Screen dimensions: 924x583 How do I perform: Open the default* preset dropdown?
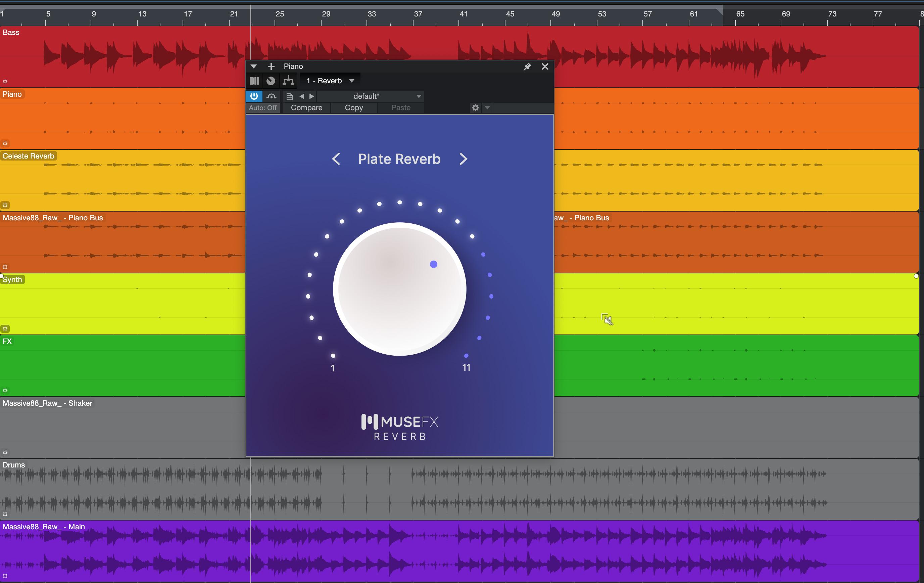tap(370, 96)
